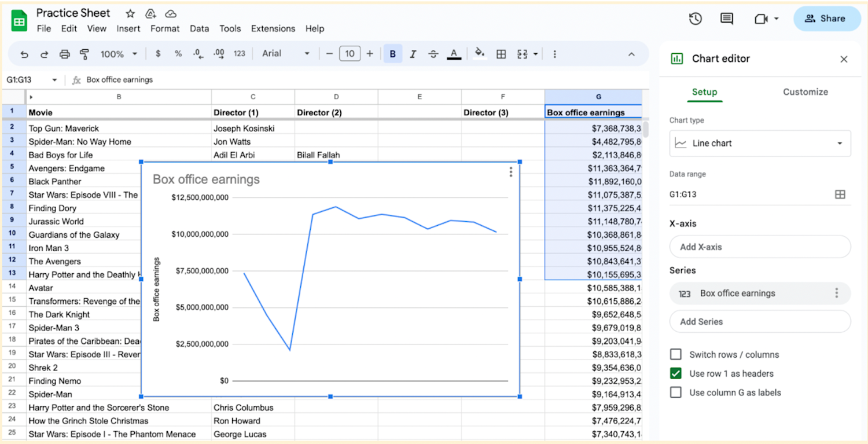This screenshot has height=444, width=868.
Task: Open the toolbar more options menu
Action: 554,54
